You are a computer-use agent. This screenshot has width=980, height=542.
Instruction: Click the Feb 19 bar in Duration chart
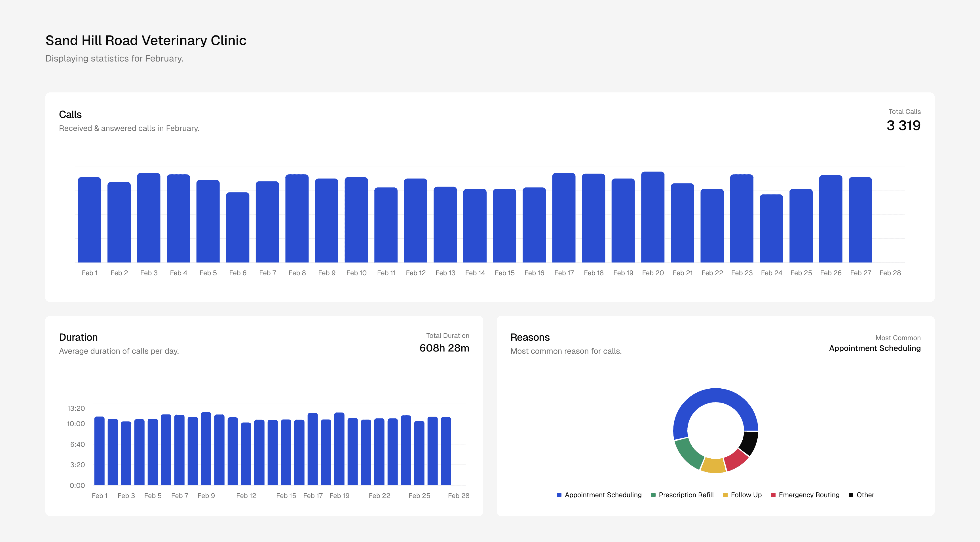tap(339, 449)
